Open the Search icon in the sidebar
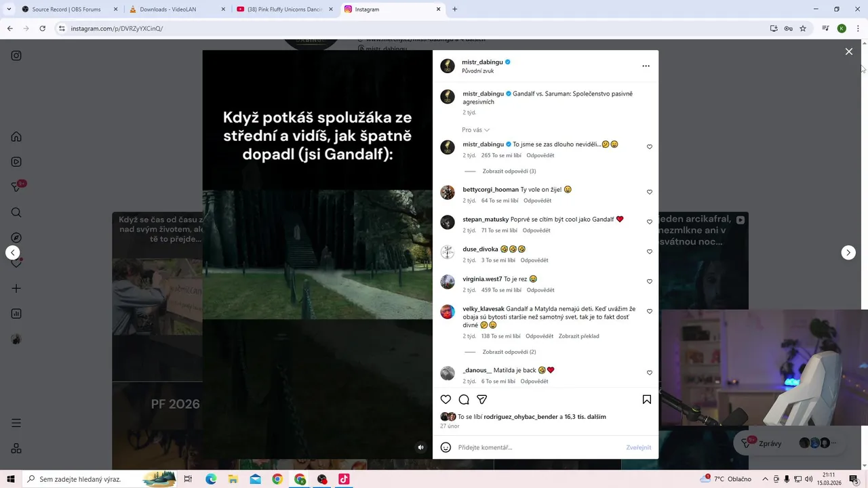The height and width of the screenshot is (488, 868). pos(16,212)
